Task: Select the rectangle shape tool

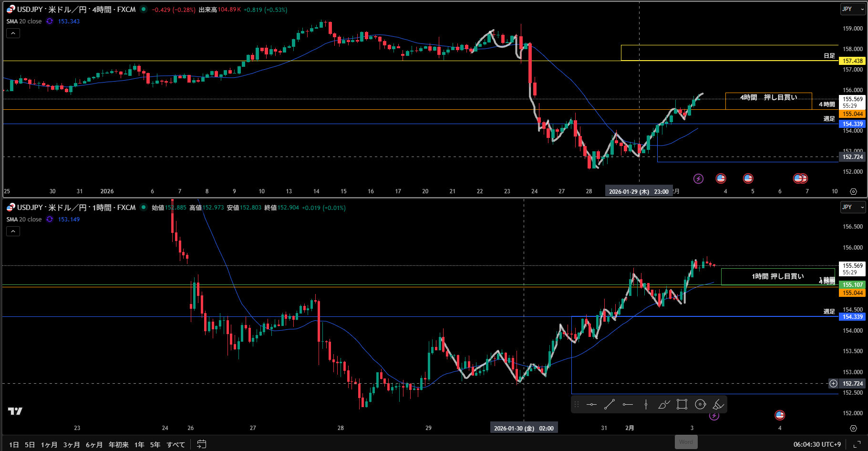Action: [682, 405]
